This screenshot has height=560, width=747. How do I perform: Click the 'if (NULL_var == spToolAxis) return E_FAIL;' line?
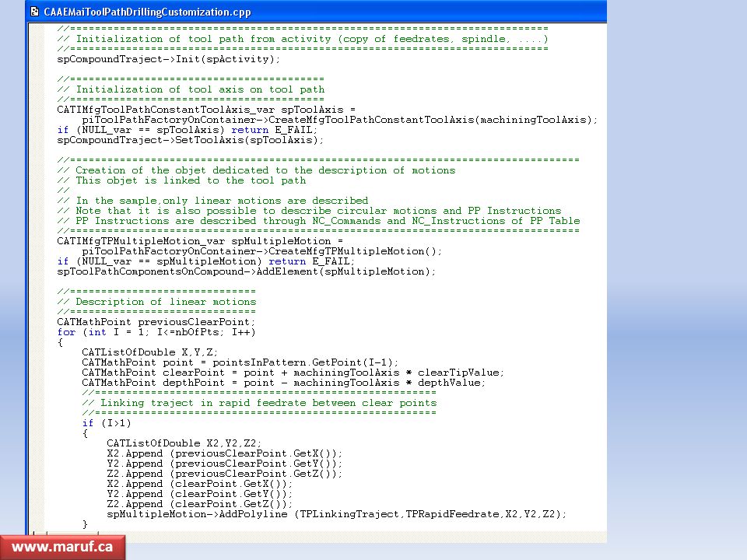click(x=188, y=130)
